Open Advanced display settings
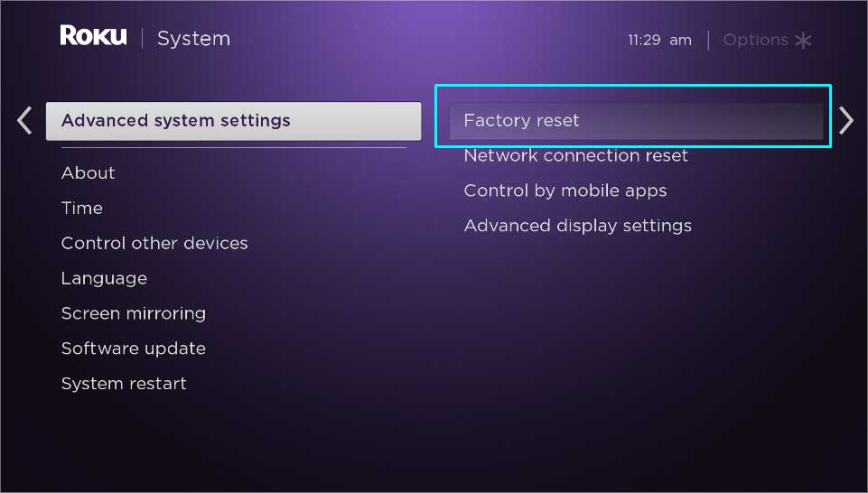The height and width of the screenshot is (493, 868). tap(578, 226)
